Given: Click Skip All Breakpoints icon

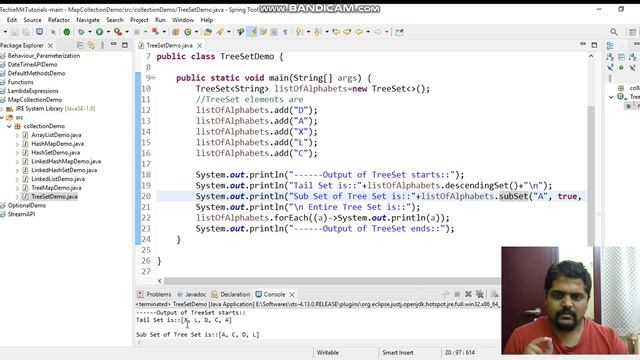Looking at the screenshot, I should coord(53,32).
